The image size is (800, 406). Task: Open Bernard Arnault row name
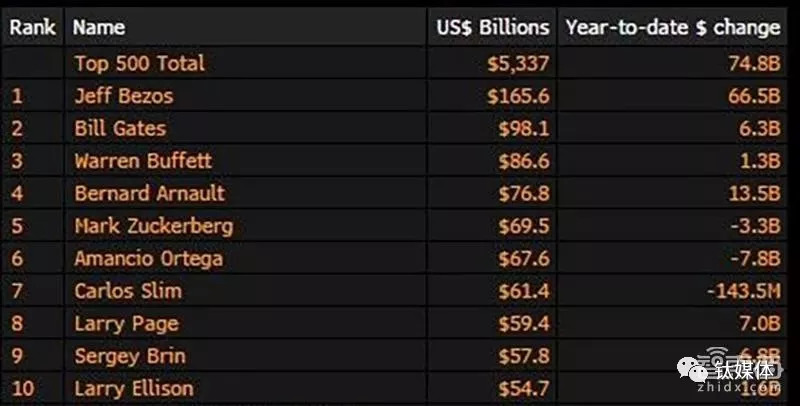point(149,193)
